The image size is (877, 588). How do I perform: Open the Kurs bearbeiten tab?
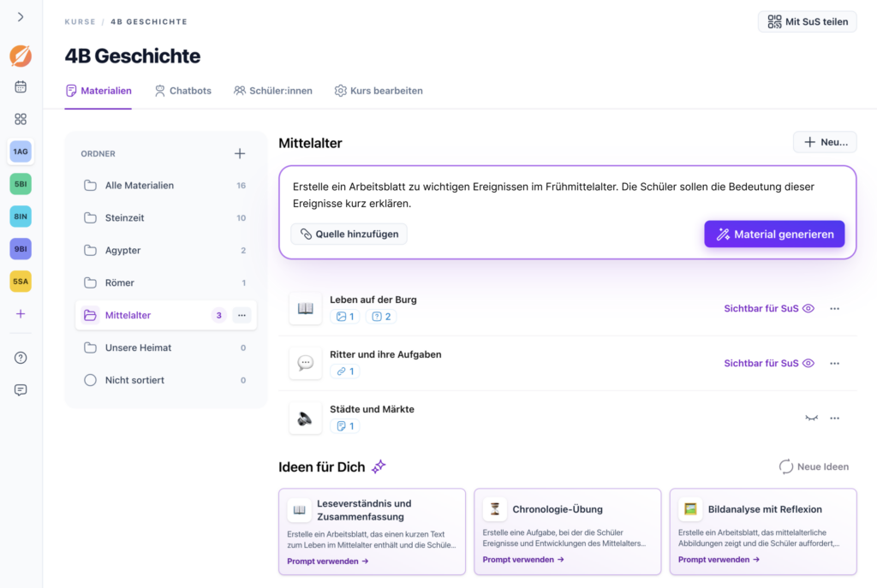379,91
